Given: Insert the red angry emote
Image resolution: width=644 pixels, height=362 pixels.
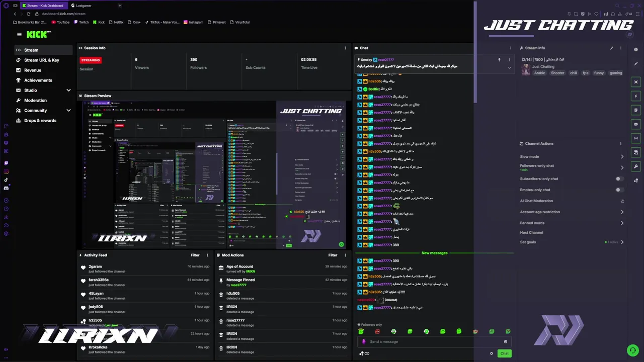Looking at the screenshot, I should 377,332.
